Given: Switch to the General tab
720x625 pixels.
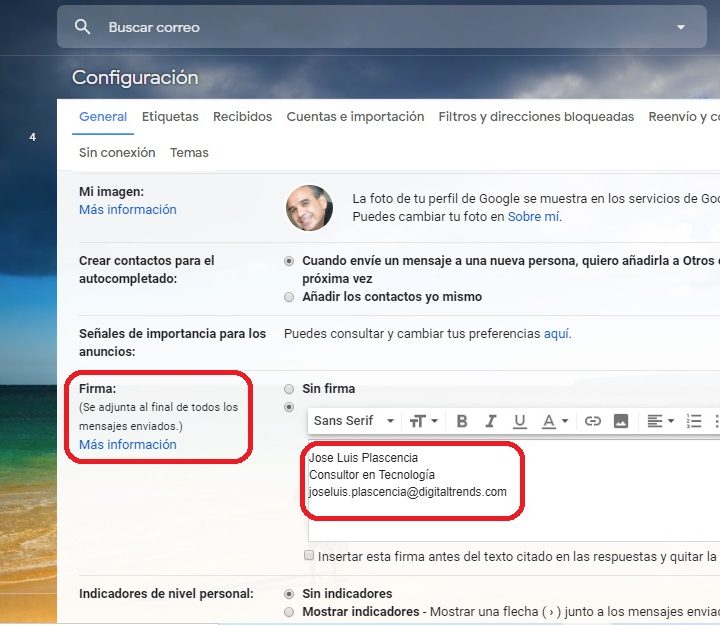Looking at the screenshot, I should 103,117.
